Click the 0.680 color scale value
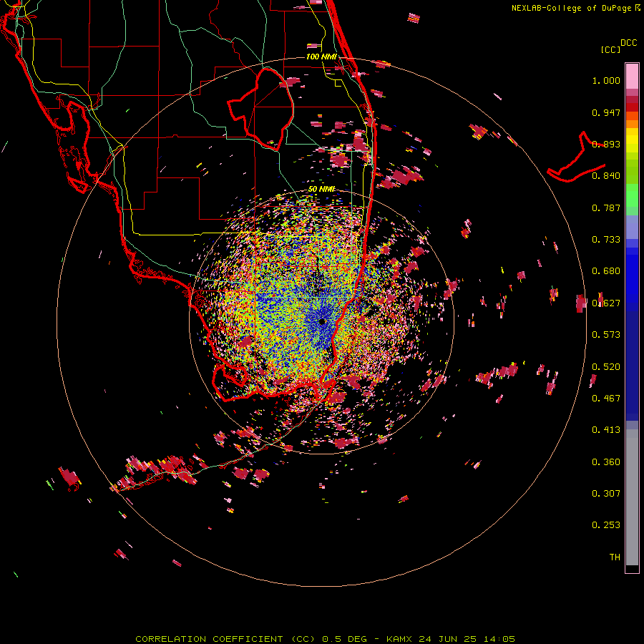This screenshot has width=644, height=644. (606, 271)
